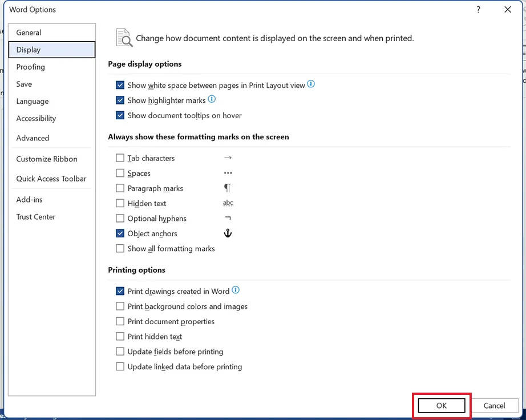Toggle Show highlighter marks checkbox
The width and height of the screenshot is (526, 420).
[x=120, y=100]
